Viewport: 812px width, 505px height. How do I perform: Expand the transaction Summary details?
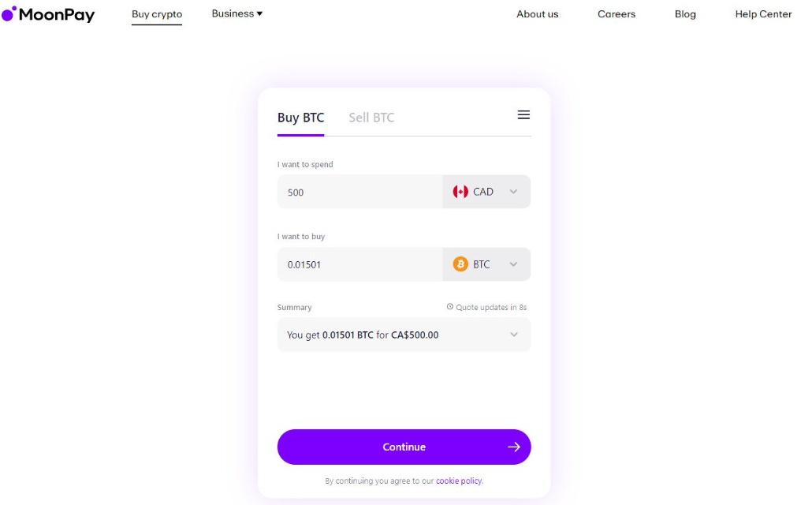coord(513,335)
